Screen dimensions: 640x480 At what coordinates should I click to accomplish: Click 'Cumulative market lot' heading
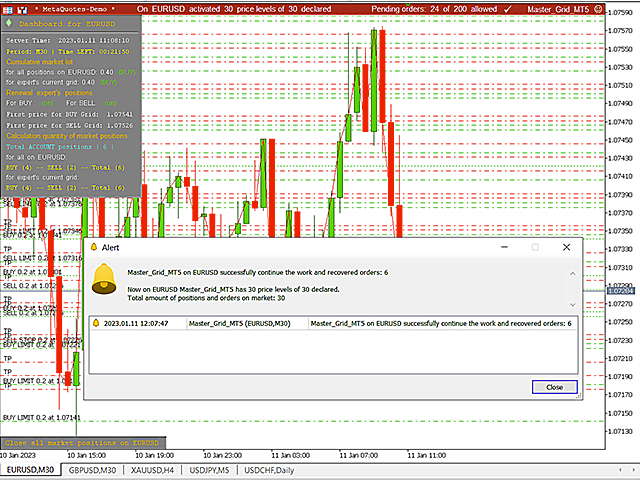[40, 62]
